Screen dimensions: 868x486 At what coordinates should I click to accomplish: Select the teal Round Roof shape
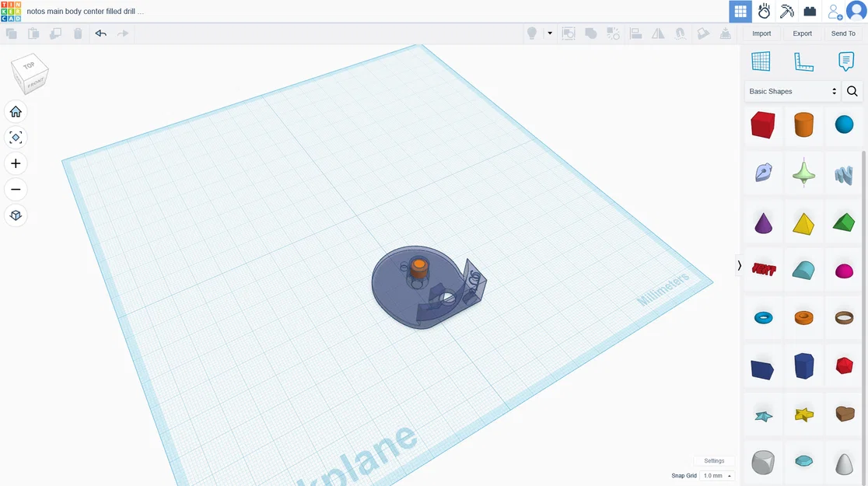pos(803,270)
